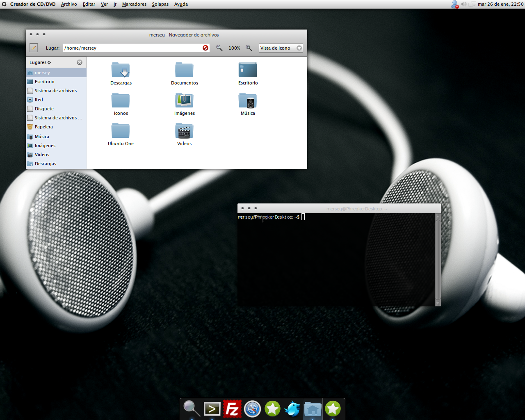Open the Marcadores menu

click(134, 4)
